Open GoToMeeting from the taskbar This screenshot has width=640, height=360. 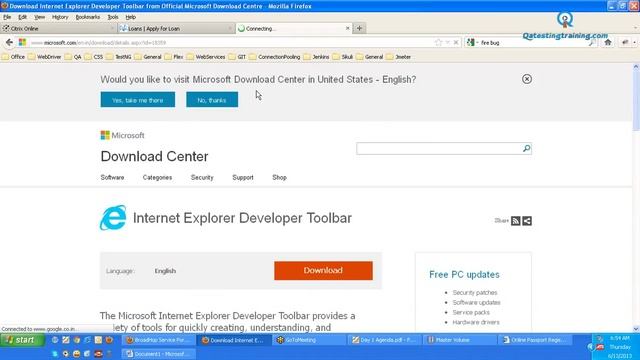[x=308, y=340]
